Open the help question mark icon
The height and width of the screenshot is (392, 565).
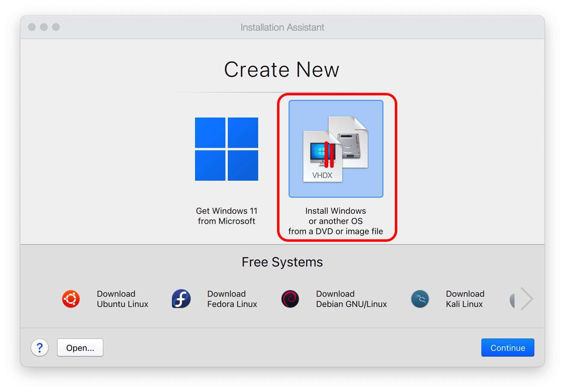pyautogui.click(x=40, y=348)
